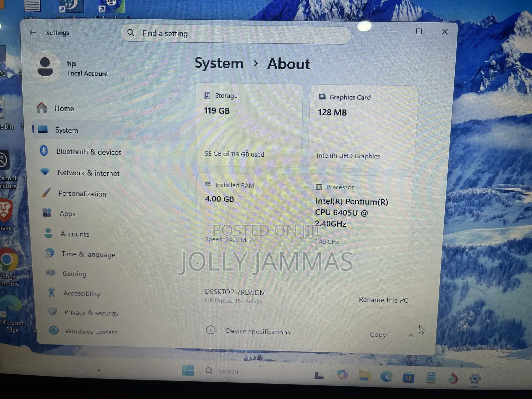Click System in the breadcrumb header

219,63
